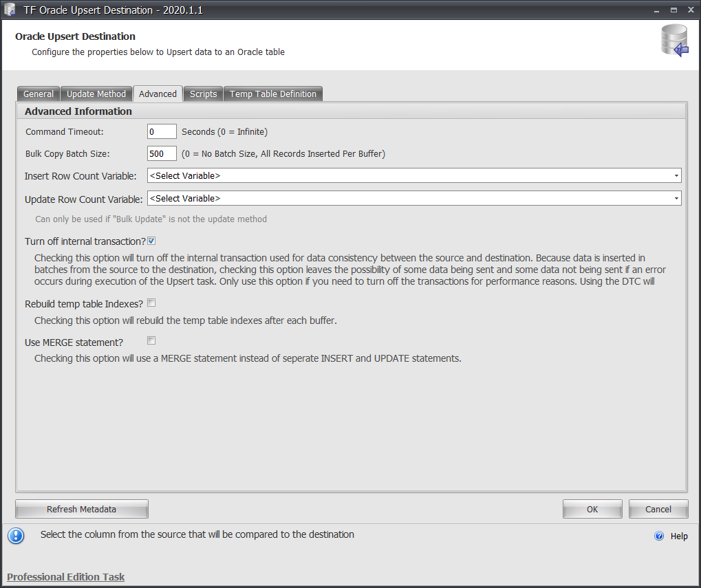This screenshot has width=701, height=588.
Task: Click the blue info icon at bottom left
Action: pyautogui.click(x=15, y=536)
